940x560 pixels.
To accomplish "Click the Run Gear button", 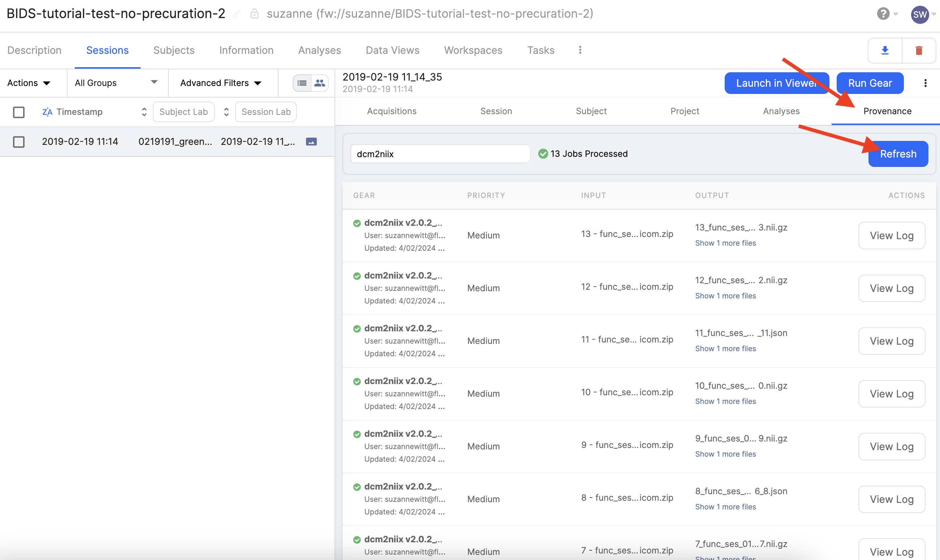I will [870, 83].
